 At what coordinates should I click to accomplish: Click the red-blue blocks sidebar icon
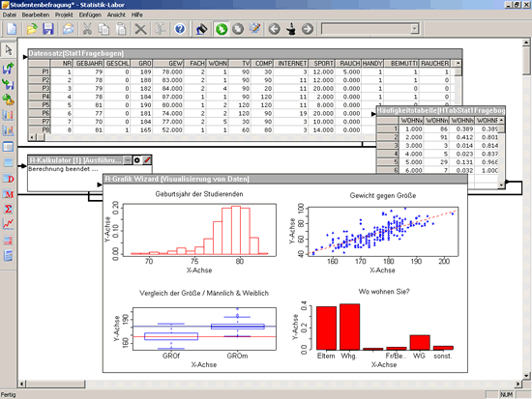[8, 240]
